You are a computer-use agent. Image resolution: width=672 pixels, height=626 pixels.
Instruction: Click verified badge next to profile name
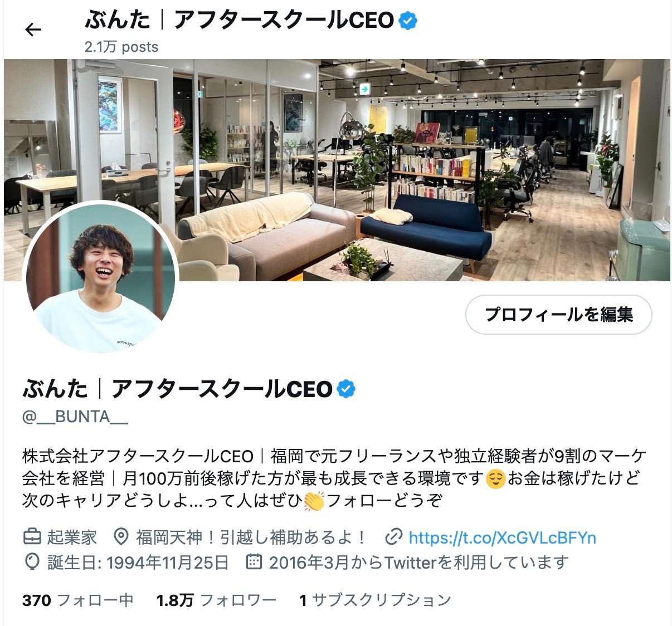coord(346,389)
